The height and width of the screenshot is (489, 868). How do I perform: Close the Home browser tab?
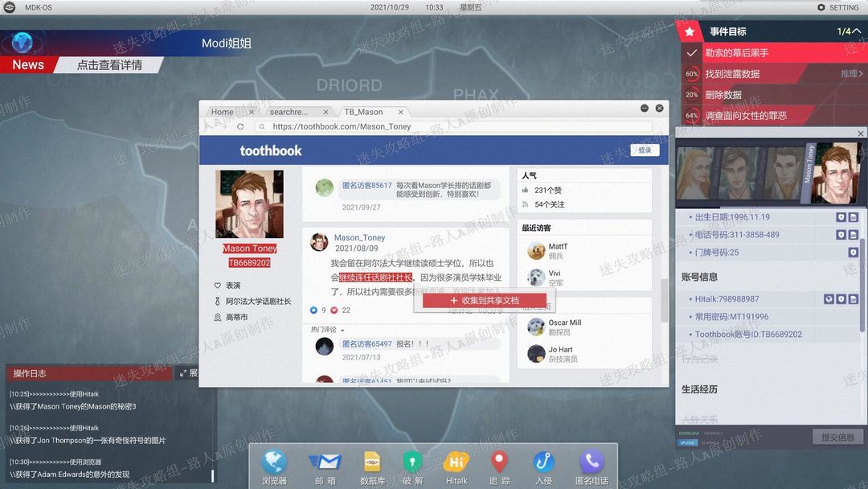(252, 112)
